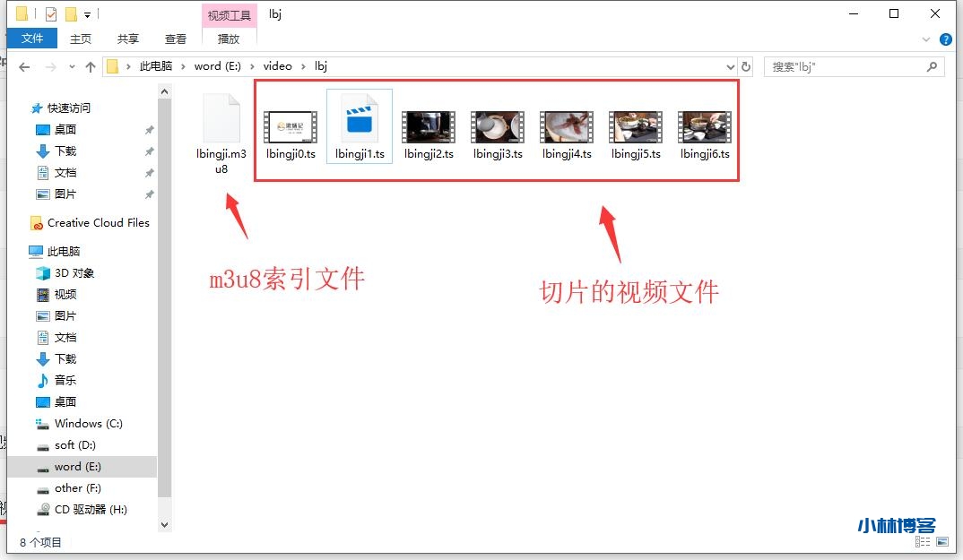Image resolution: width=963 pixels, height=560 pixels.
Task: Open the address bar history dropdown
Action: point(728,67)
